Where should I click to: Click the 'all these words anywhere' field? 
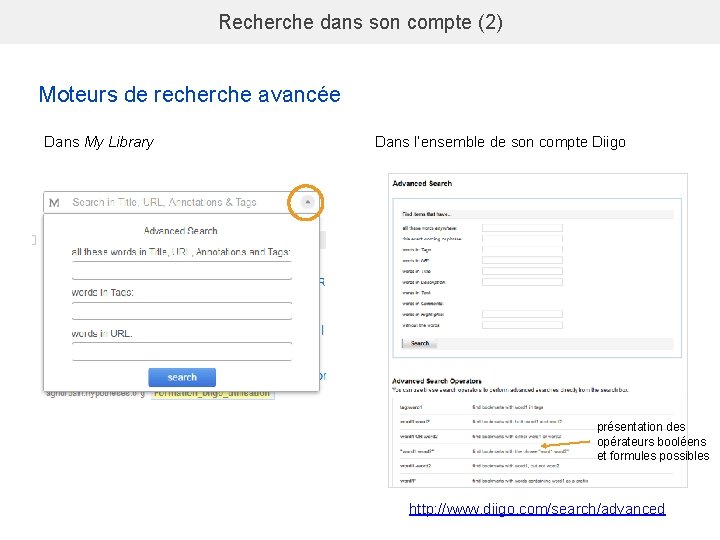[522, 228]
